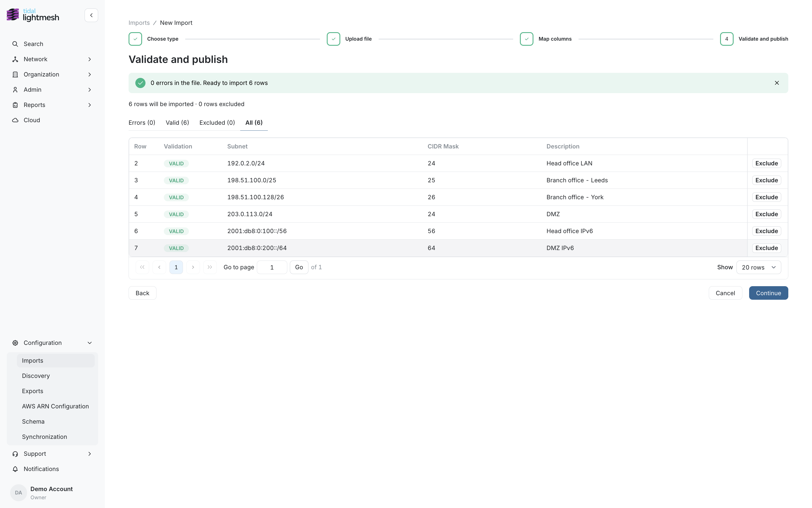Exclude the Head office IPv6 row
Screen dimensions: 812x508
tap(766, 231)
